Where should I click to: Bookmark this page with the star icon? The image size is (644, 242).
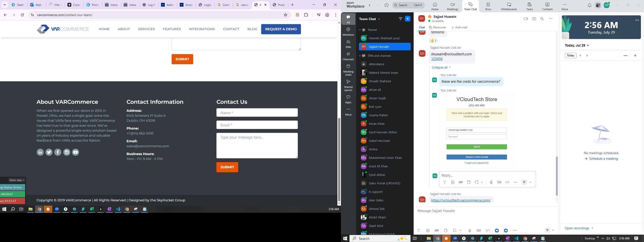pyautogui.click(x=286, y=15)
